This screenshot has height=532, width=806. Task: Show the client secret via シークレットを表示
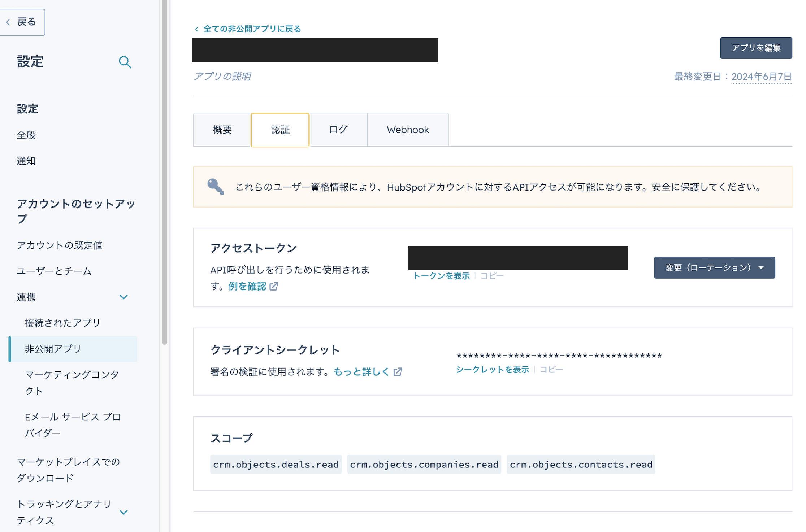[493, 369]
